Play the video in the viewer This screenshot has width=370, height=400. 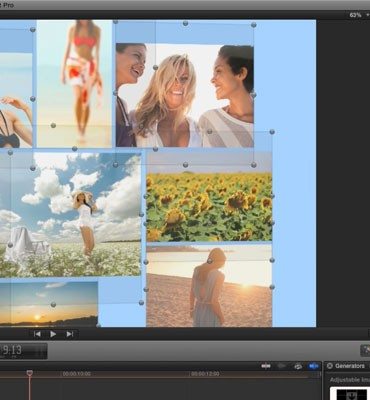(x=53, y=334)
